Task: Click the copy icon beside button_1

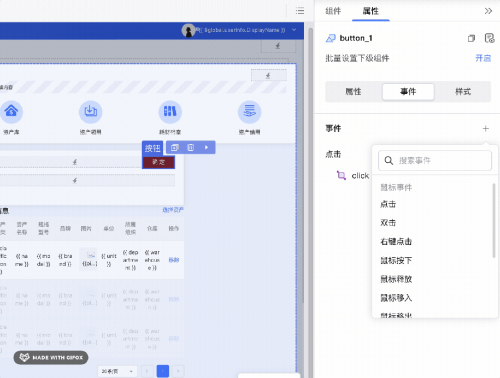Action: click(471, 38)
